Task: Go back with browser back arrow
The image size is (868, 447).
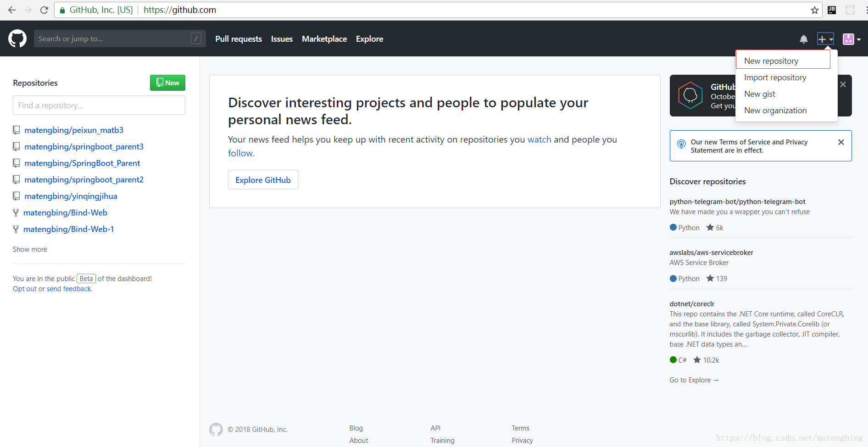Action: coord(12,10)
